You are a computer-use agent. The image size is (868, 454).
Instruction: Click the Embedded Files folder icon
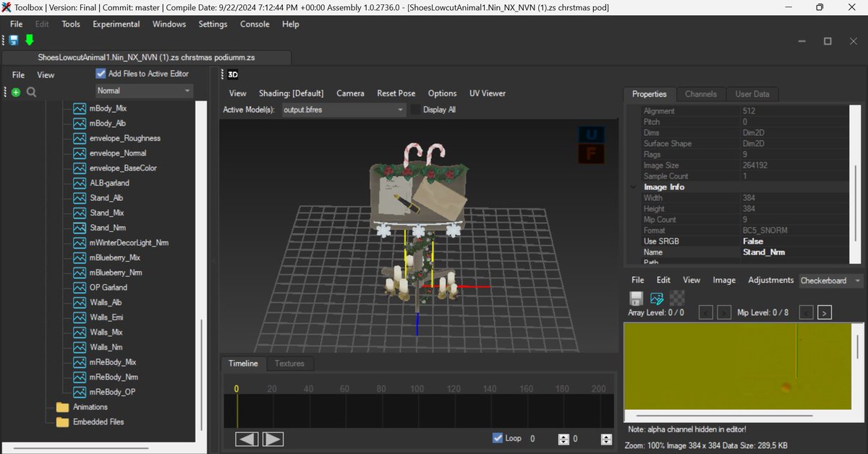pyautogui.click(x=62, y=422)
